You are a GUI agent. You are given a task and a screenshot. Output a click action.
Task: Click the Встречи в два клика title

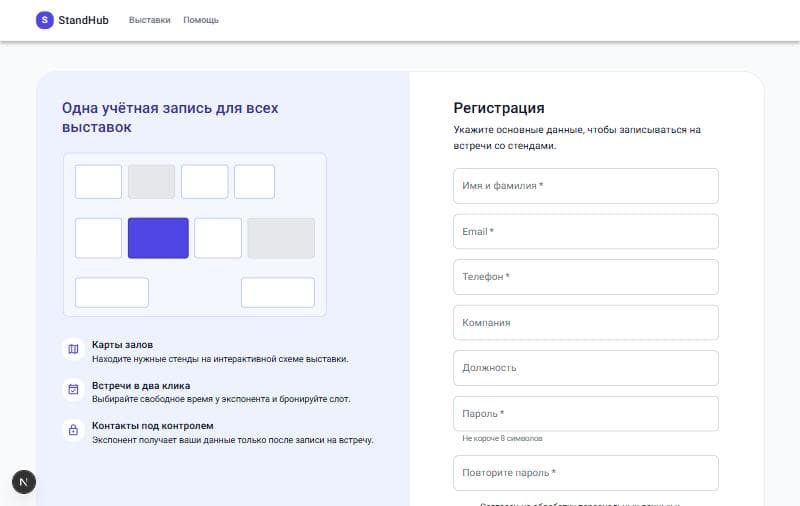pos(141,386)
